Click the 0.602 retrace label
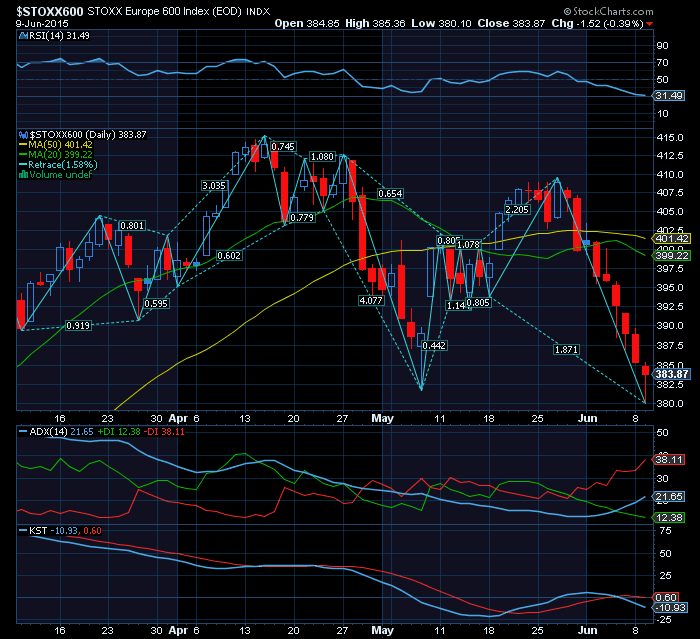This screenshot has width=700, height=639. point(229,255)
